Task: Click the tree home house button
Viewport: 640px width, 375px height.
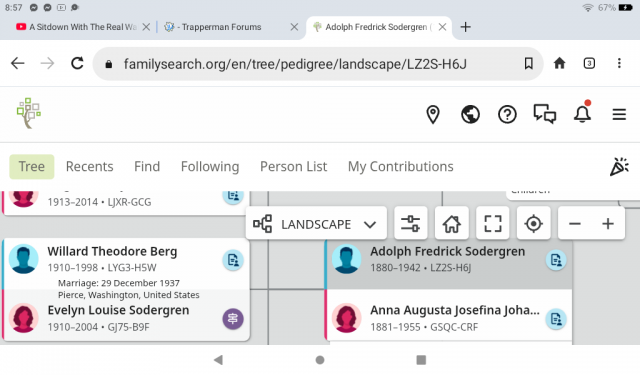Action: click(x=451, y=224)
